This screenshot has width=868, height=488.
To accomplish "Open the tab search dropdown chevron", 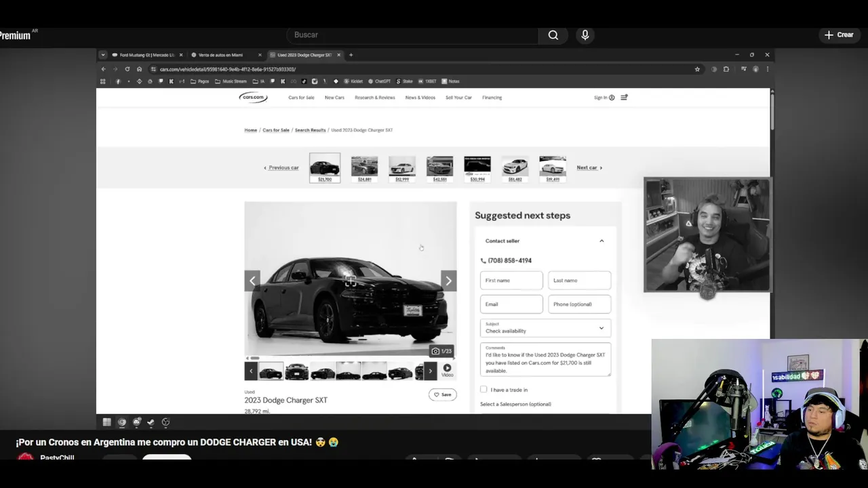I will (x=102, y=55).
